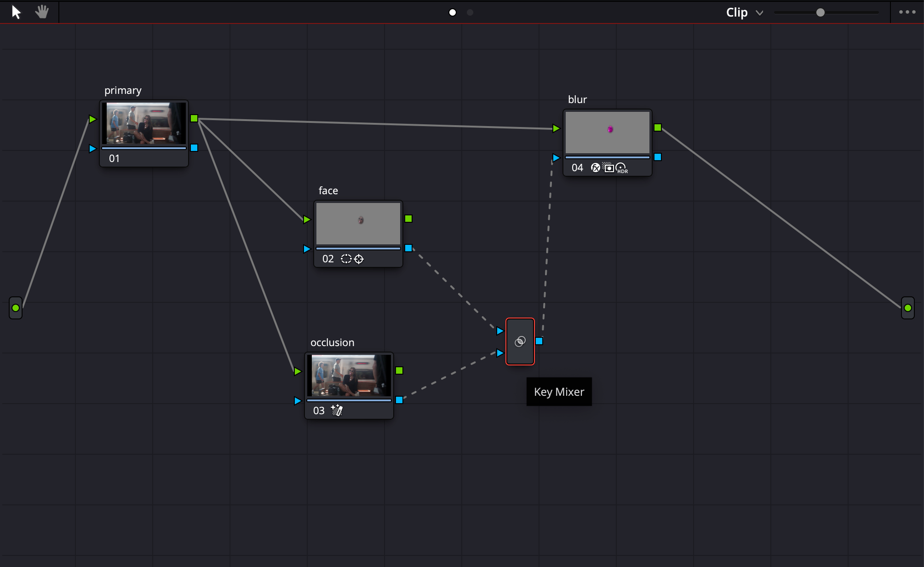Toggle the first page dot indicator

pyautogui.click(x=452, y=12)
